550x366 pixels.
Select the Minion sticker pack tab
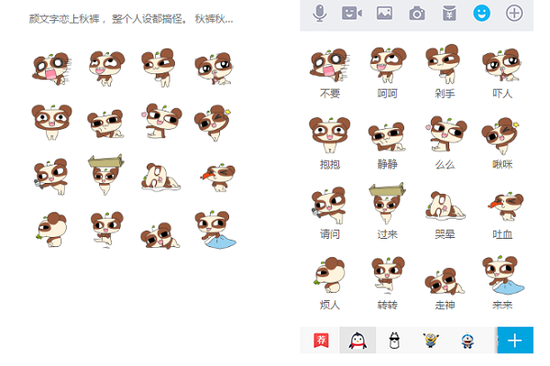click(x=431, y=340)
